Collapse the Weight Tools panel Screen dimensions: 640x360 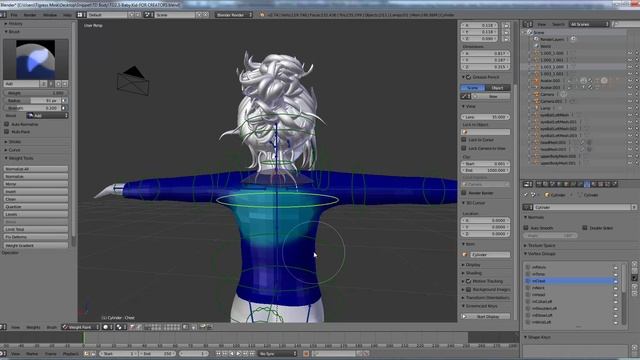click(x=19, y=158)
